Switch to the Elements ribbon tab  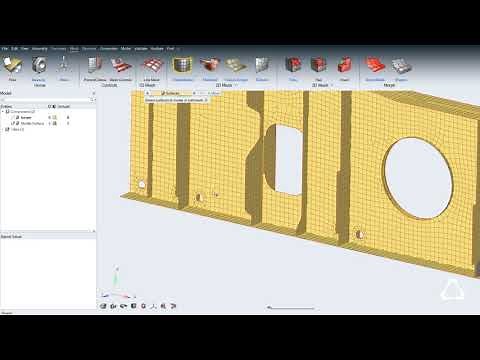coord(89,49)
